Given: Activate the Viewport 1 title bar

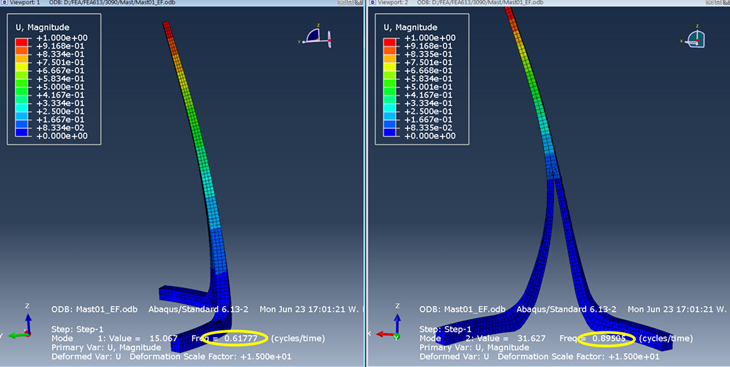Looking at the screenshot, I should pos(182,2).
